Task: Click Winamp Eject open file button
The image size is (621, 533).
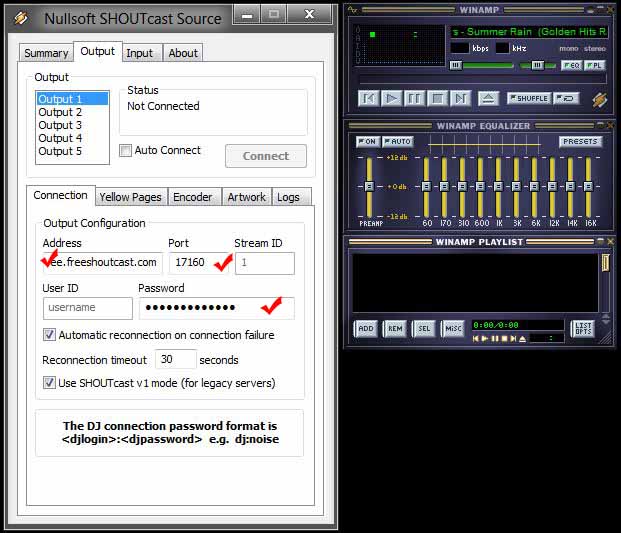Action: tap(488, 98)
